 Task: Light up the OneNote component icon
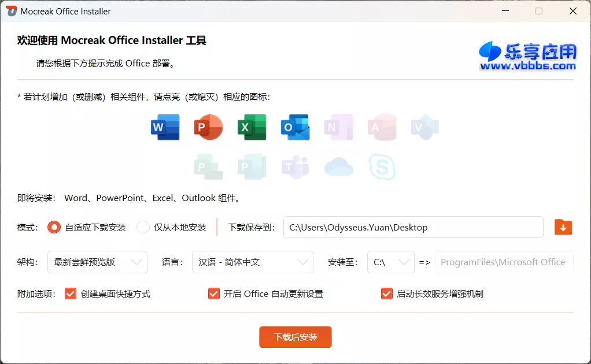(x=338, y=127)
